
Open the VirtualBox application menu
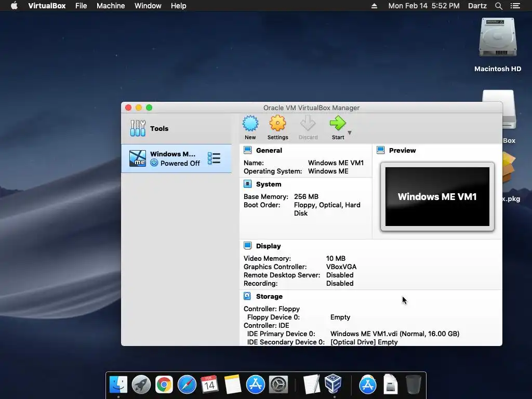[47, 6]
